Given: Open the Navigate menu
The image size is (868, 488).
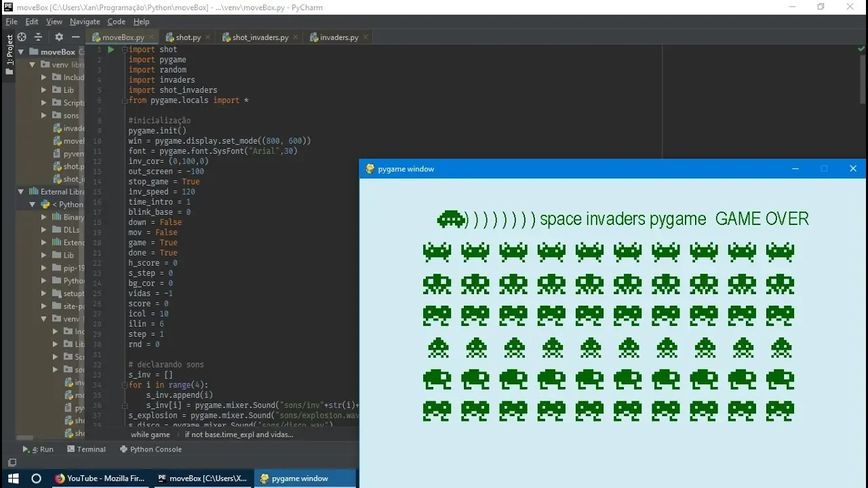Looking at the screenshot, I should [85, 22].
